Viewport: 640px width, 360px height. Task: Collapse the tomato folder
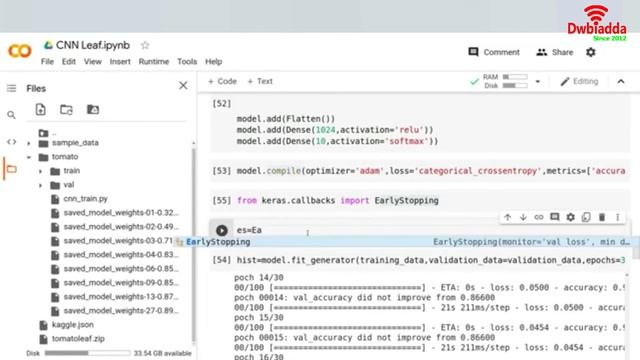pos(29,157)
